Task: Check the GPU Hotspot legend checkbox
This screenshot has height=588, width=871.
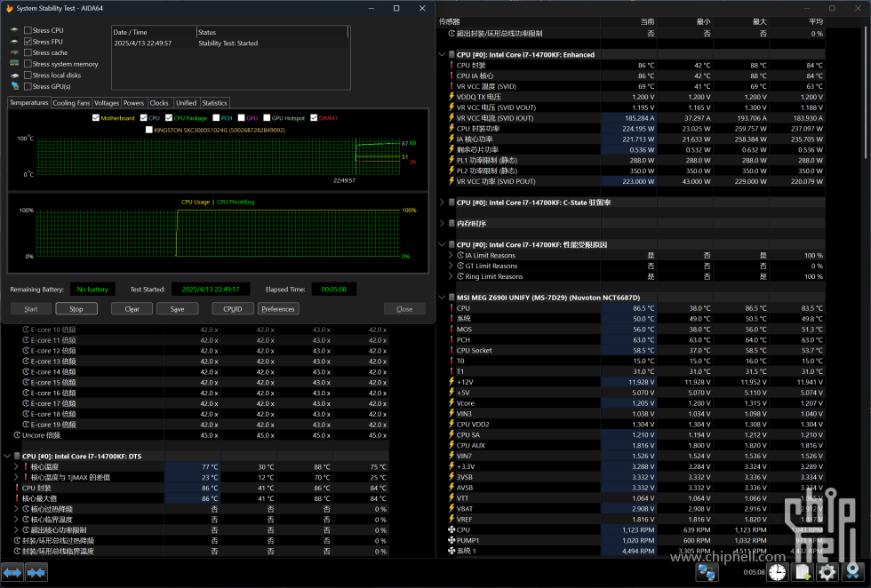Action: [x=267, y=118]
